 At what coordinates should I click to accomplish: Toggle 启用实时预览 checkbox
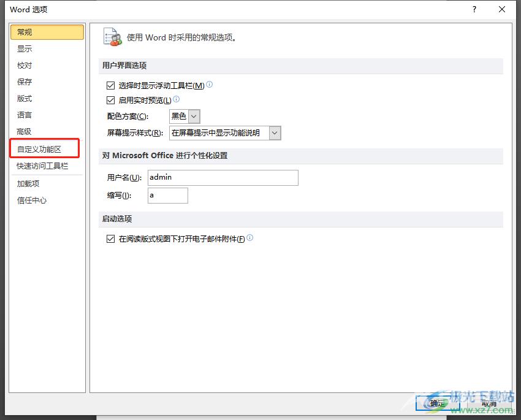pos(111,101)
